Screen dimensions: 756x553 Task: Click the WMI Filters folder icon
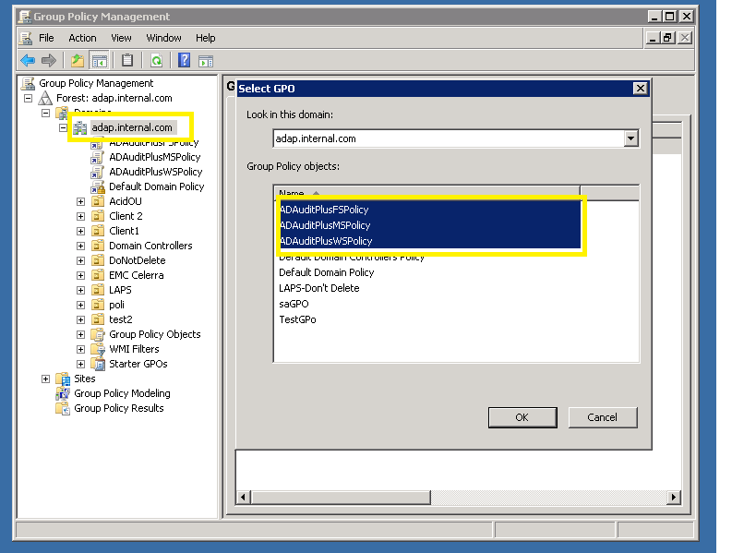98,349
